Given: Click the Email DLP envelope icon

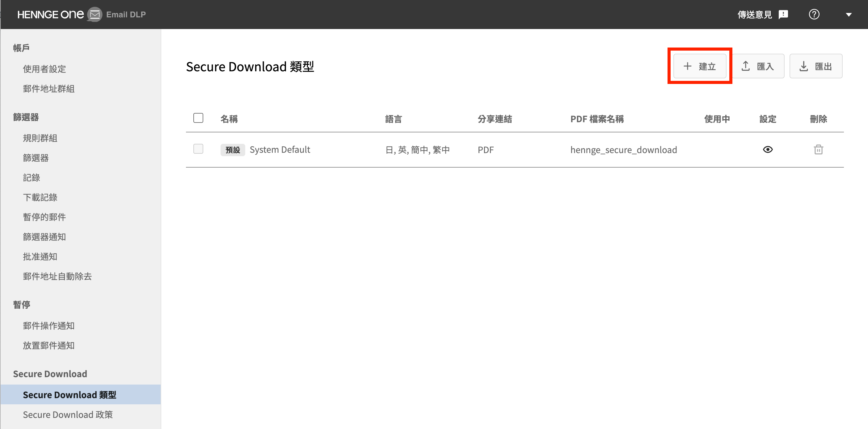Looking at the screenshot, I should [95, 15].
